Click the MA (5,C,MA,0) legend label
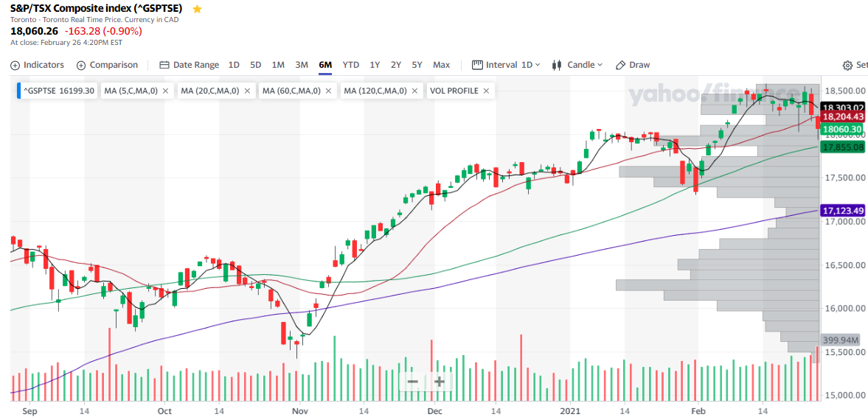Screen dimensions: 868x420 131,91
